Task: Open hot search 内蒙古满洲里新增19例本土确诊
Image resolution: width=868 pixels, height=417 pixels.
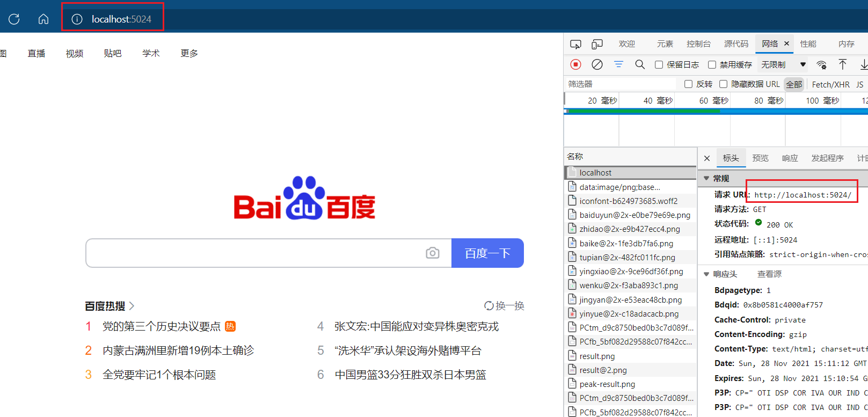Action: [178, 350]
